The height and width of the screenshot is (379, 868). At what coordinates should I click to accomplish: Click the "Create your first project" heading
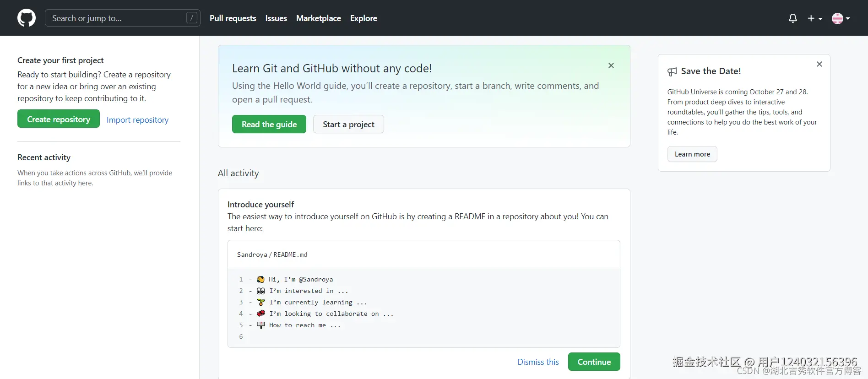(60, 60)
